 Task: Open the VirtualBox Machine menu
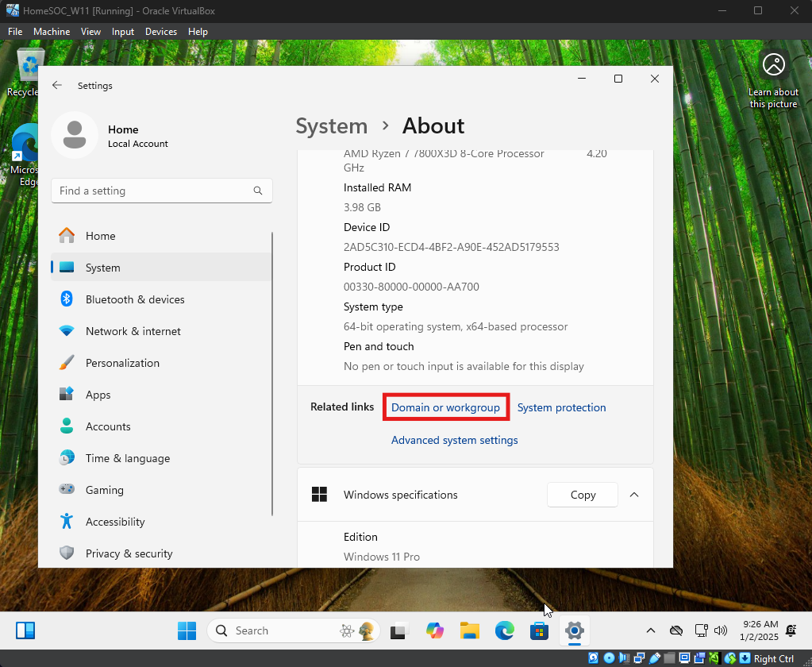[x=52, y=32]
